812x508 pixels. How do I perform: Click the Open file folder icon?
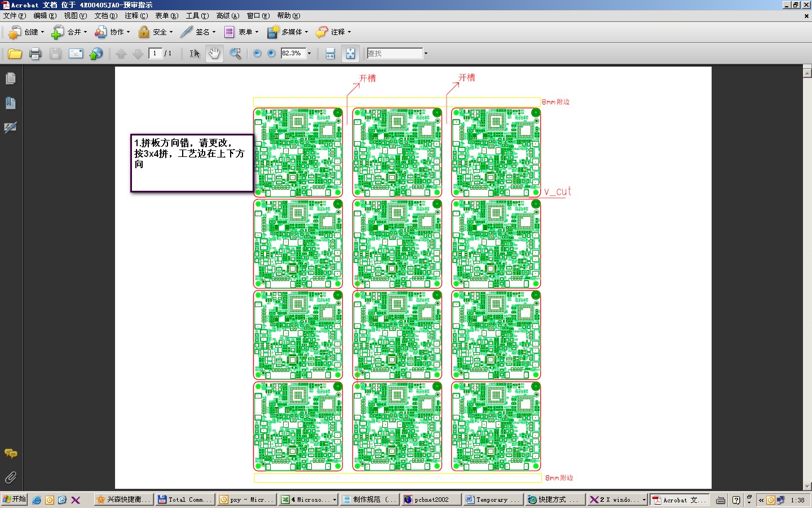pyautogui.click(x=15, y=54)
